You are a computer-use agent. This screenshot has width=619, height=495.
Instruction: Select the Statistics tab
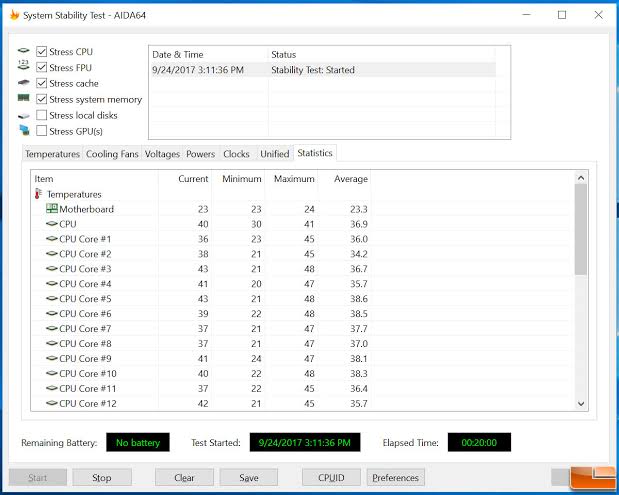click(x=315, y=153)
